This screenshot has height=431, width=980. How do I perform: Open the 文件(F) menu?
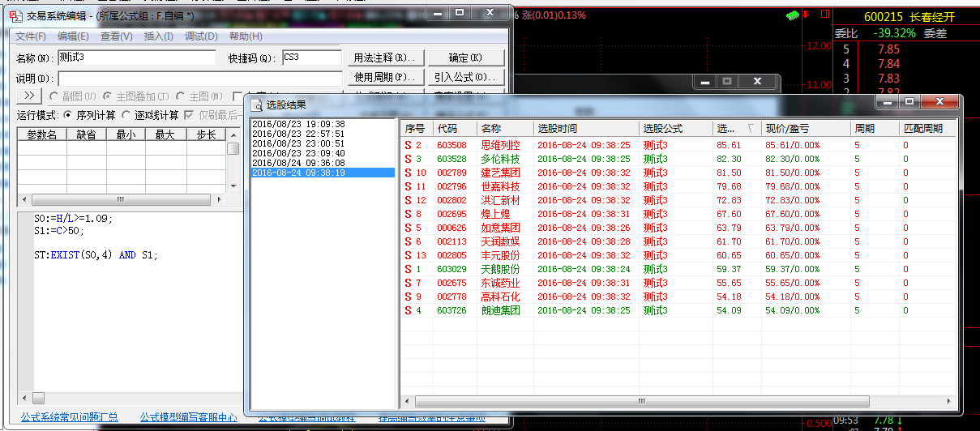pyautogui.click(x=31, y=36)
